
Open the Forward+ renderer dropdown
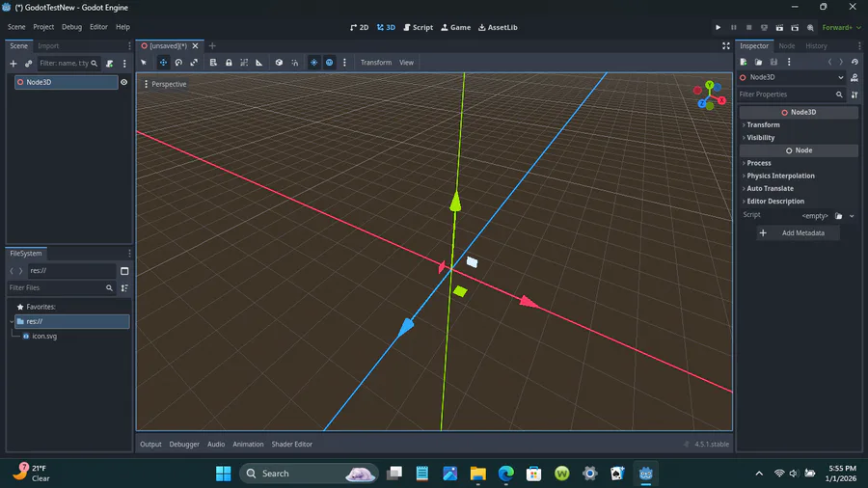pos(841,27)
